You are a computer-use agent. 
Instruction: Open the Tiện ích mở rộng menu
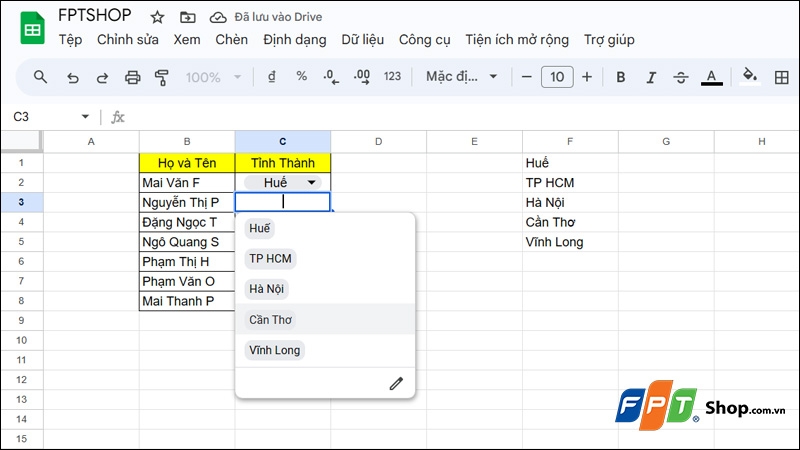pyautogui.click(x=517, y=40)
